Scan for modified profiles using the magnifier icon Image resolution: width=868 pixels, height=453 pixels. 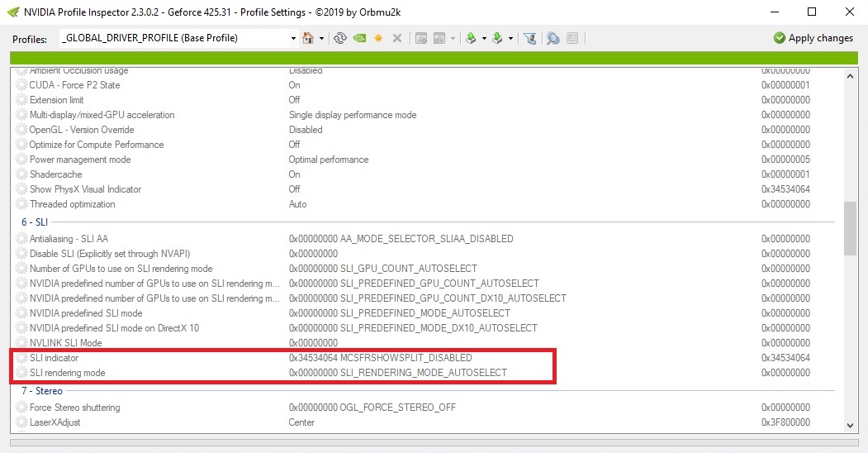pos(553,38)
